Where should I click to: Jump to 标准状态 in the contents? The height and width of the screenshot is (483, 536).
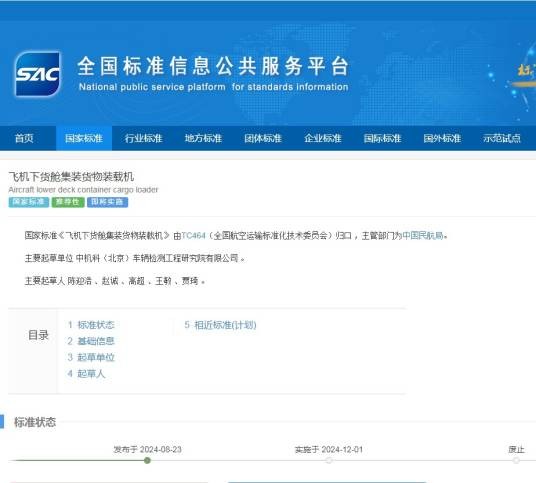91,325
